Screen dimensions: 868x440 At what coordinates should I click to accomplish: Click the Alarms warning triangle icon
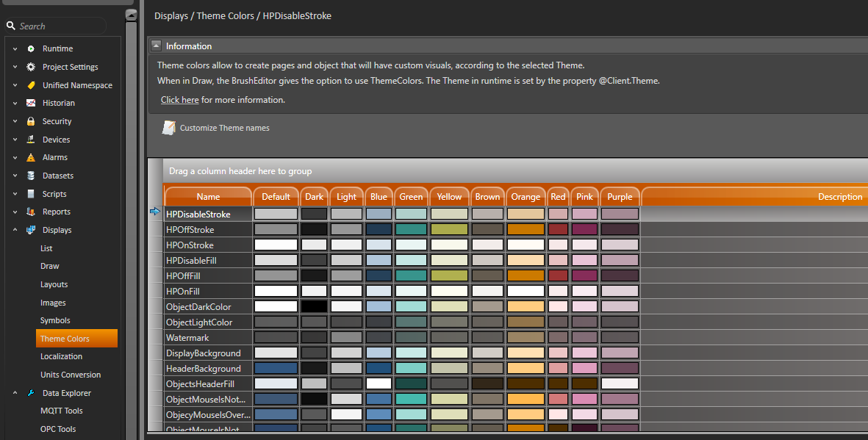tap(31, 157)
